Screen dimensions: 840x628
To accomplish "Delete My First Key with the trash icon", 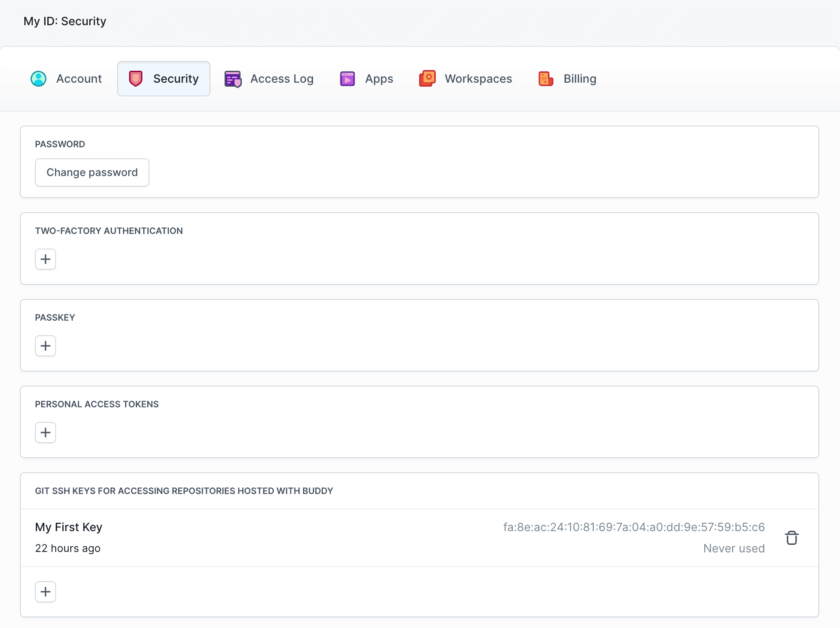I will click(791, 538).
